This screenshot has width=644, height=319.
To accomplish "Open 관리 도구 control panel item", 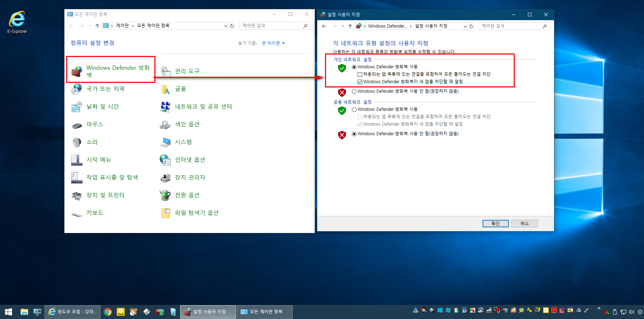I will pos(180,71).
